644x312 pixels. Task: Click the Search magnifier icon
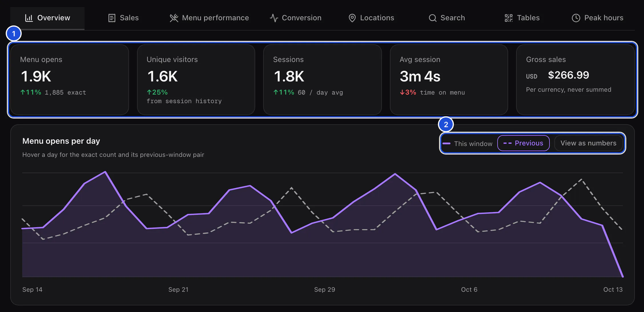432,18
